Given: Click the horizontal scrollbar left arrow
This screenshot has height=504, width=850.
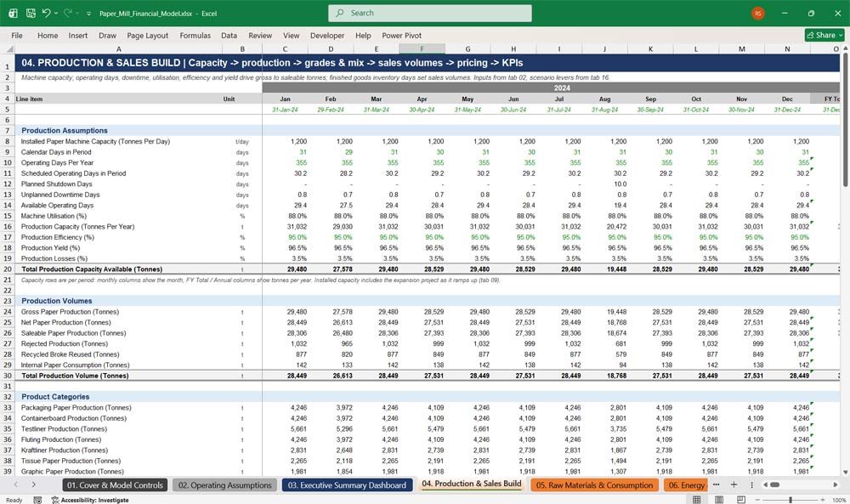Looking at the screenshot, I should [x=765, y=484].
